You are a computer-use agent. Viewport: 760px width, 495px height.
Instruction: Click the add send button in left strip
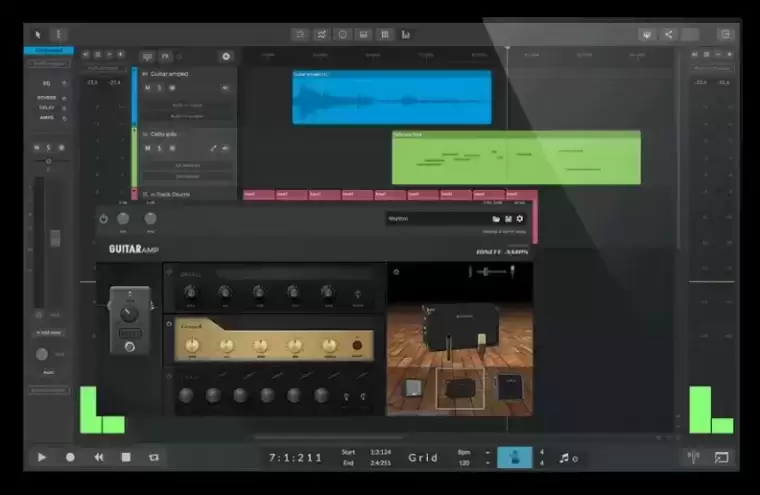48,333
